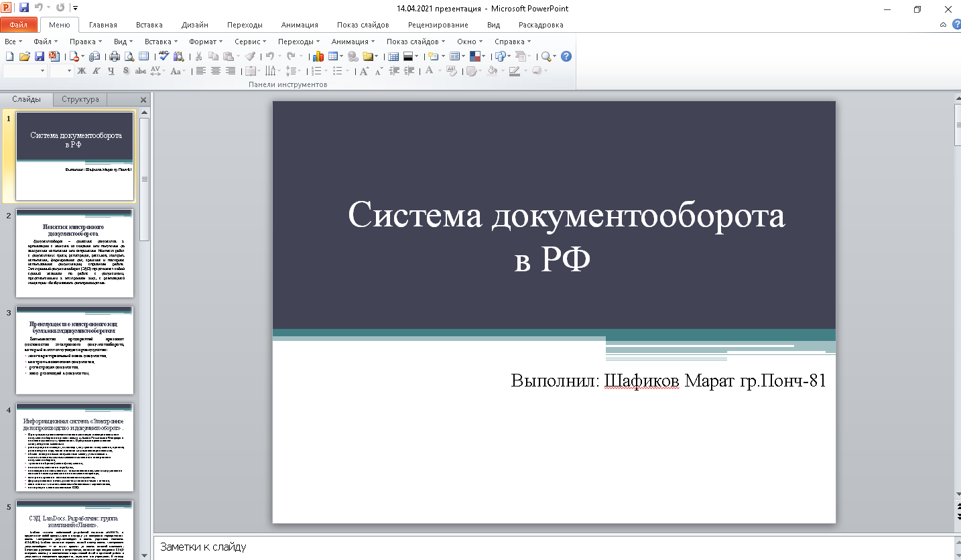Run spelling check ABC icon
The image size is (961, 560).
tap(164, 56)
